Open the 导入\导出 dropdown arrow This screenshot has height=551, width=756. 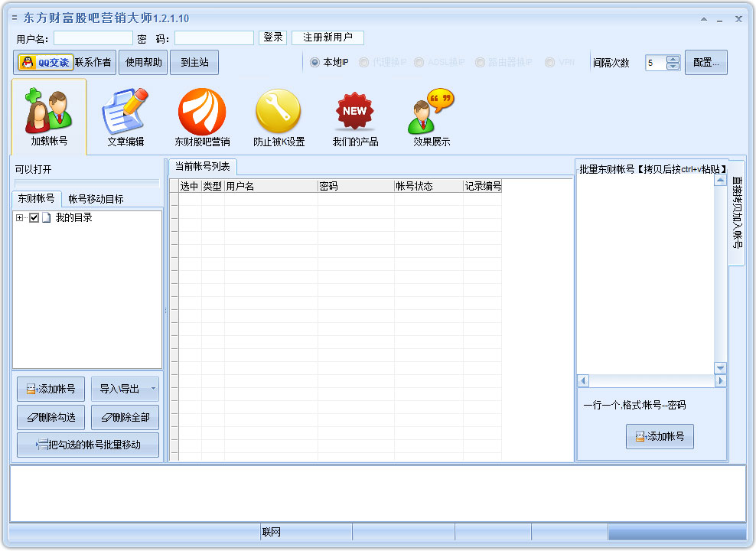[153, 389]
